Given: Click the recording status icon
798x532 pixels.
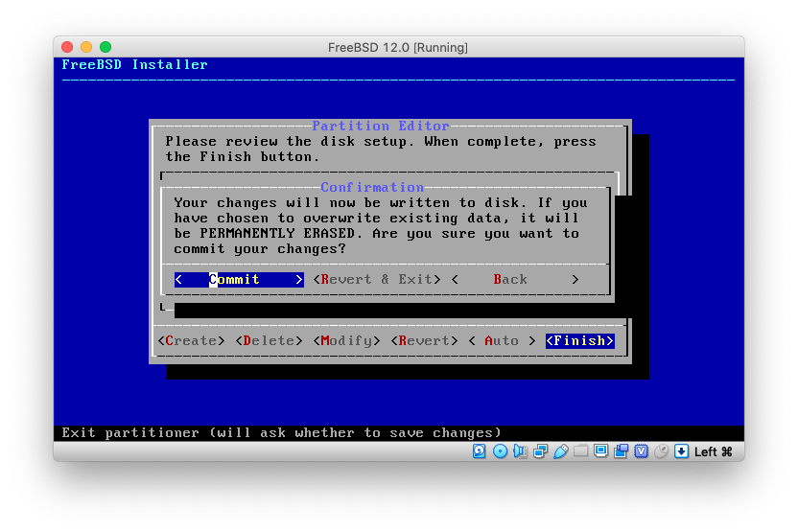Looking at the screenshot, I should click(621, 451).
